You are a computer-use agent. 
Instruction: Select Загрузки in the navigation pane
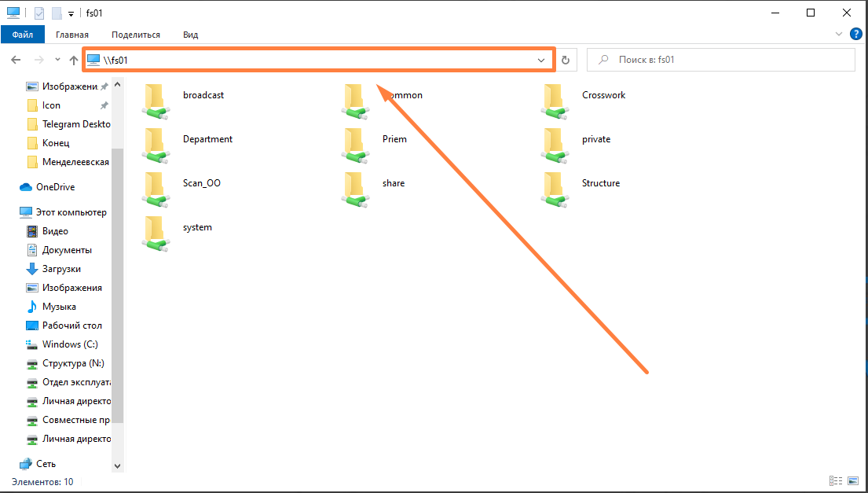click(x=61, y=269)
